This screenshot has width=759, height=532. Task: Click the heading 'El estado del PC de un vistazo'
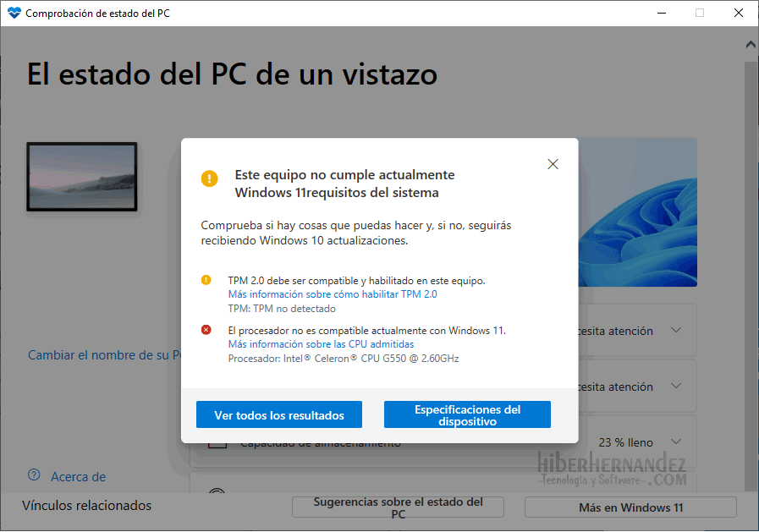point(232,74)
